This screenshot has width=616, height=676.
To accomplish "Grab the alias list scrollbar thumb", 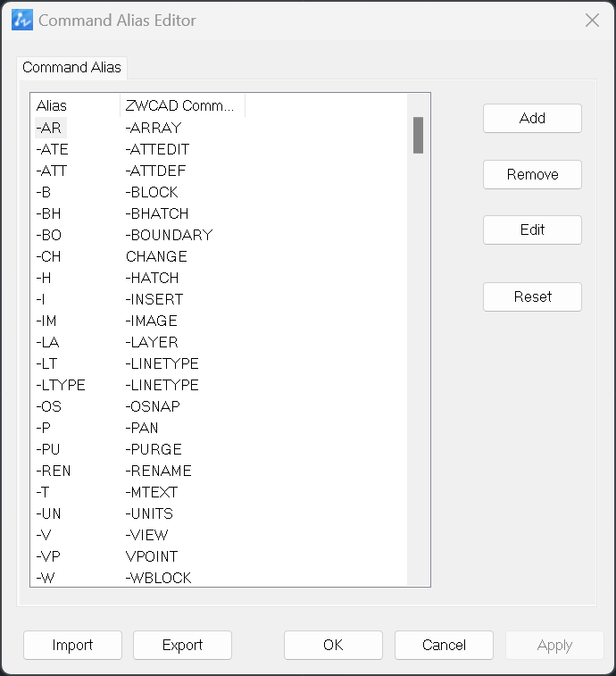I will click(x=418, y=135).
